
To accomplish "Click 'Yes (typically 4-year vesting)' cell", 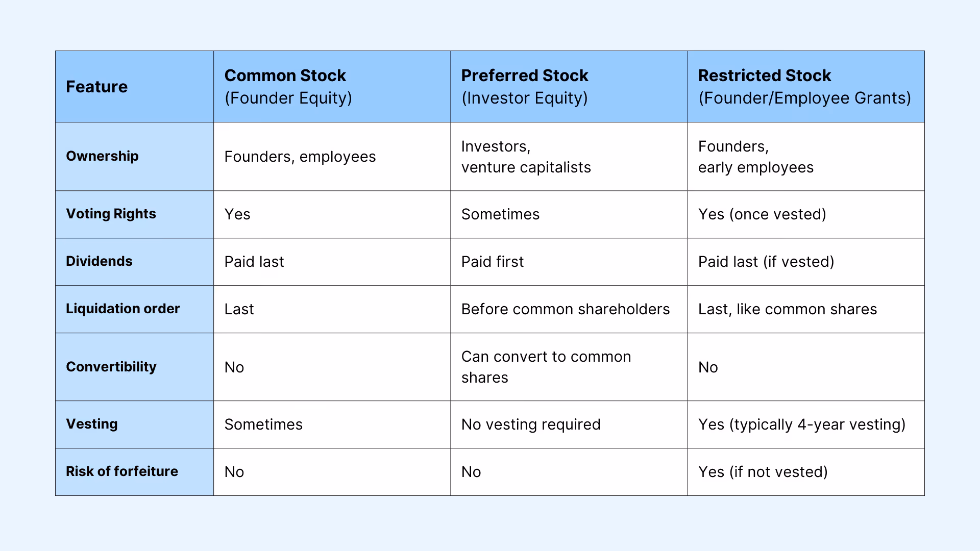I will coord(806,424).
